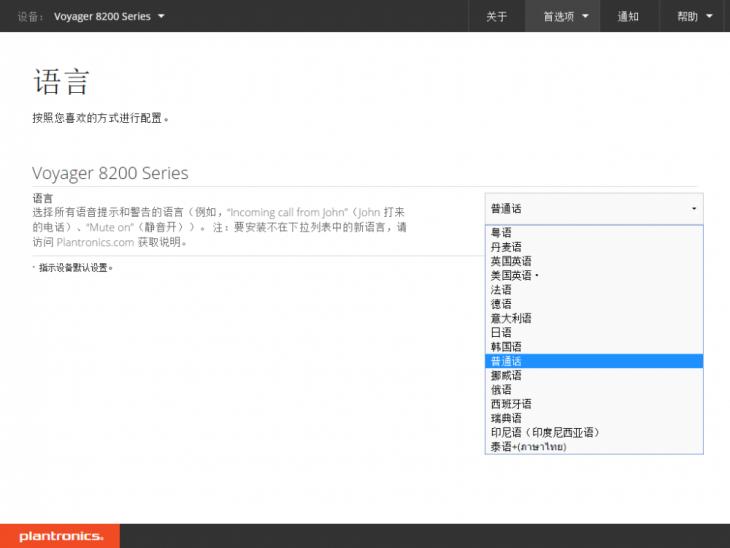
Task: Select 俄语 from the language list
Action: pyautogui.click(x=594, y=390)
